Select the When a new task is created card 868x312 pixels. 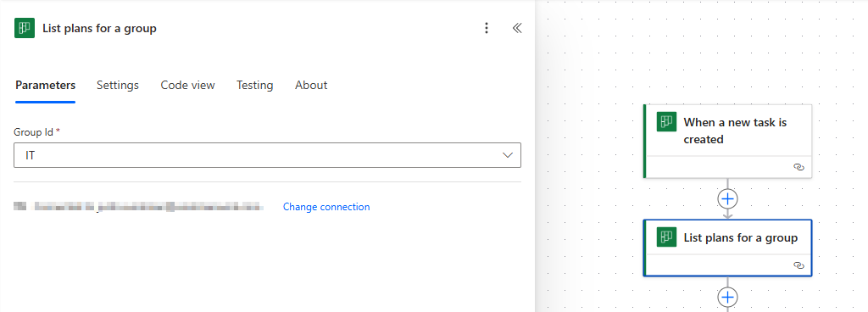pyautogui.click(x=728, y=141)
